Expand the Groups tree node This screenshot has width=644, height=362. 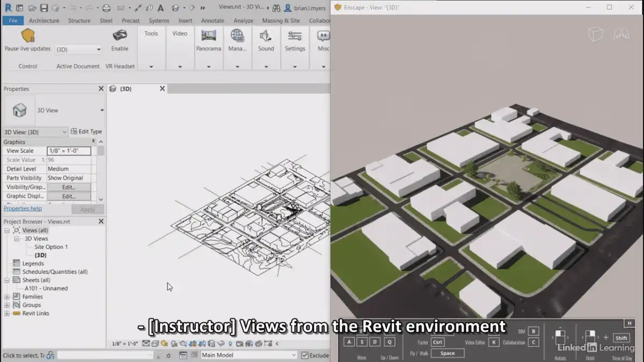(x=7, y=305)
